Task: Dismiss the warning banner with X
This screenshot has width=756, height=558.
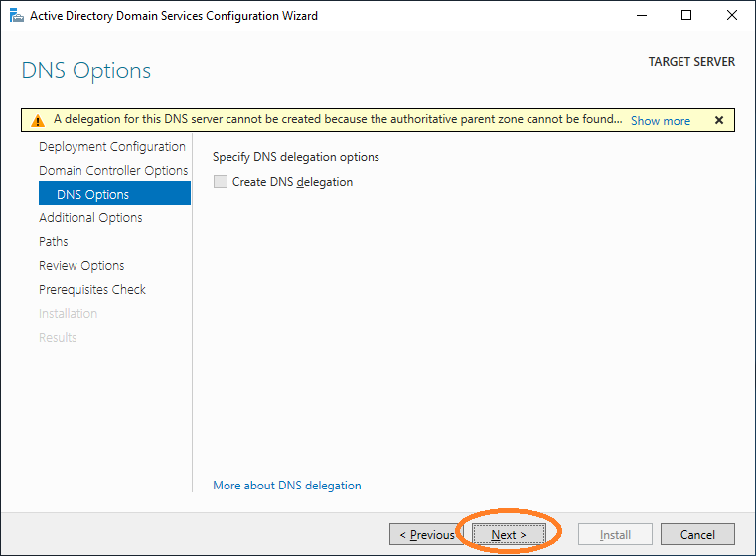Action: pos(718,120)
